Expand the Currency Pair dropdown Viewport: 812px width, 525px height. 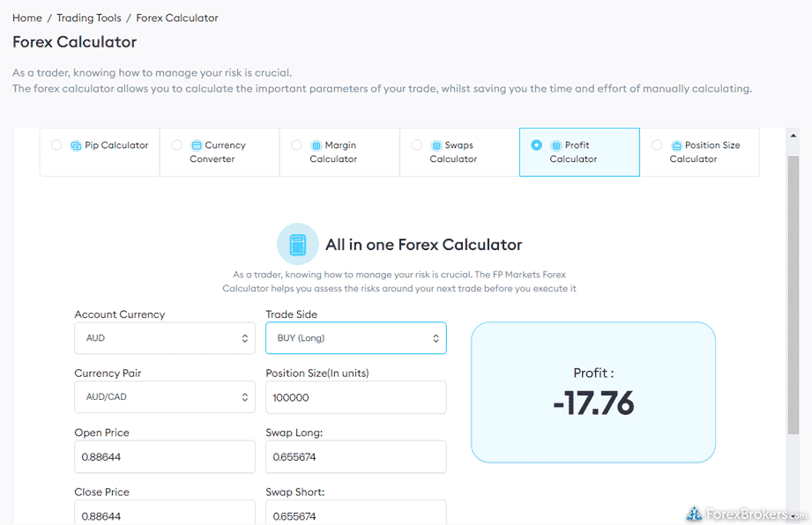pyautogui.click(x=165, y=397)
